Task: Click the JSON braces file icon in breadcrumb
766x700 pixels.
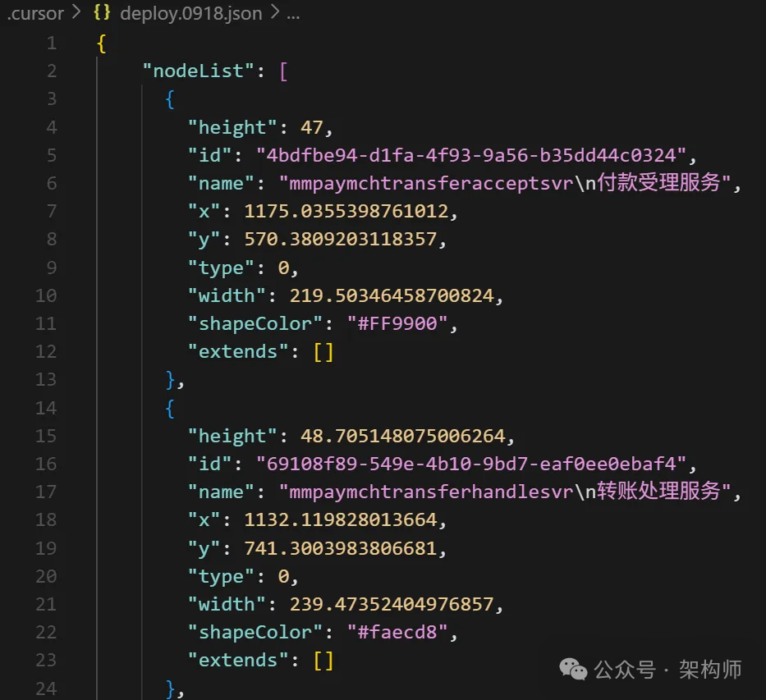Action: [x=102, y=12]
